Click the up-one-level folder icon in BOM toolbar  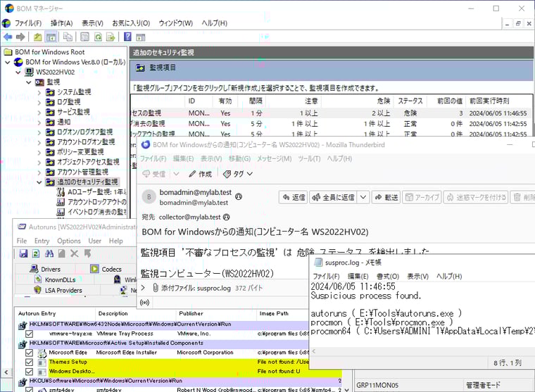37,37
